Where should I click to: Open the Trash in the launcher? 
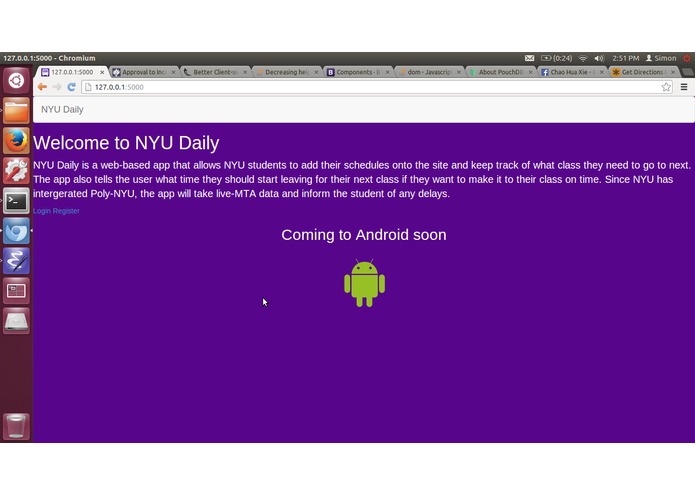(x=16, y=427)
